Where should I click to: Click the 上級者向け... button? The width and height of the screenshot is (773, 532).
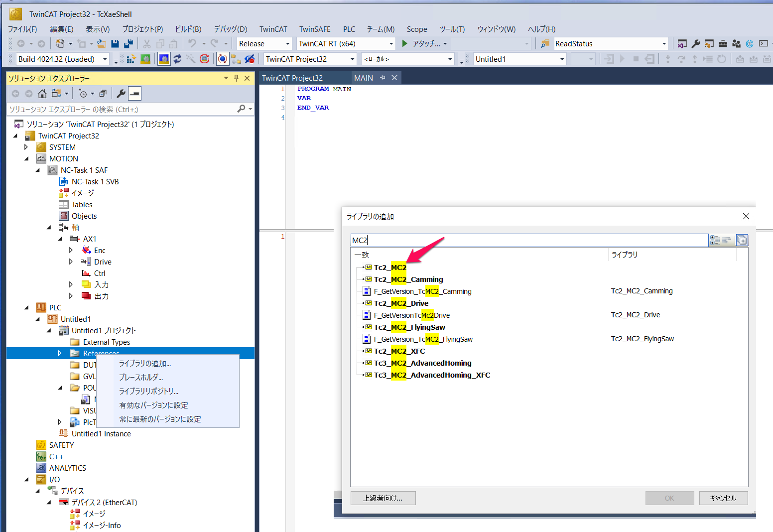coord(383,498)
